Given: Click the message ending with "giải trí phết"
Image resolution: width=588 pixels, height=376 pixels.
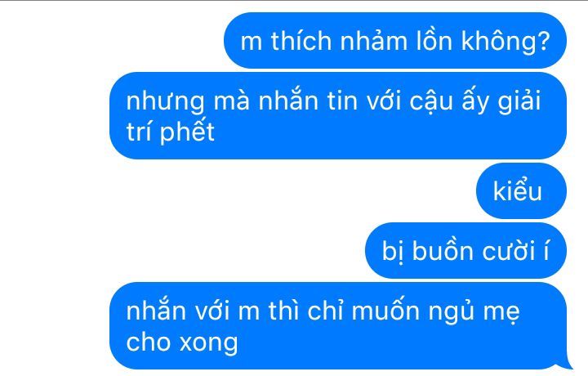Looking at the screenshot, I should pos(338,115).
